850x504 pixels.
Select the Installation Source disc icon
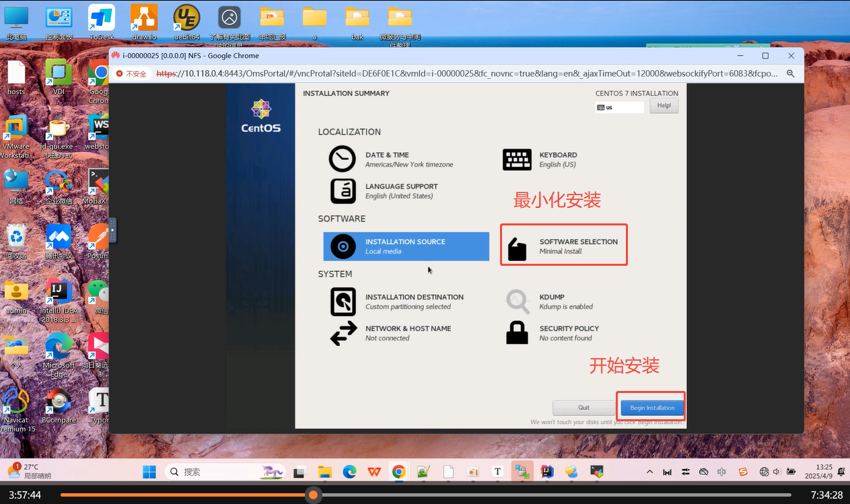(343, 247)
